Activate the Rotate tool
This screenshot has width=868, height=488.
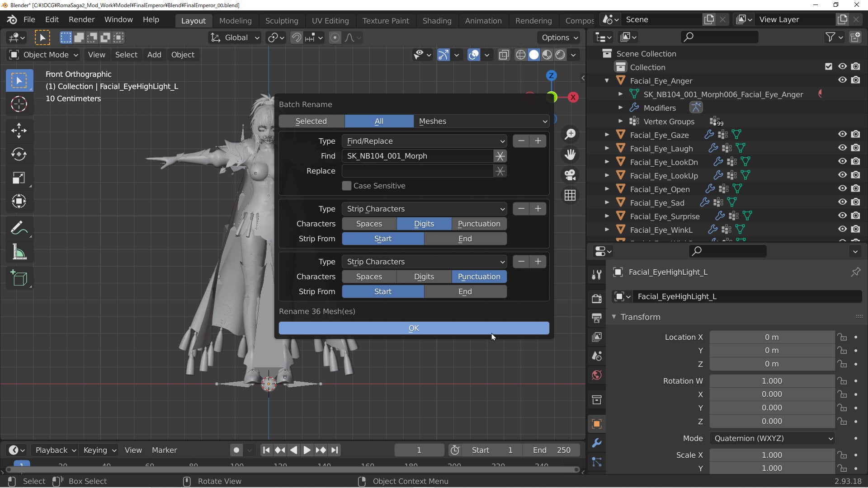(19, 154)
